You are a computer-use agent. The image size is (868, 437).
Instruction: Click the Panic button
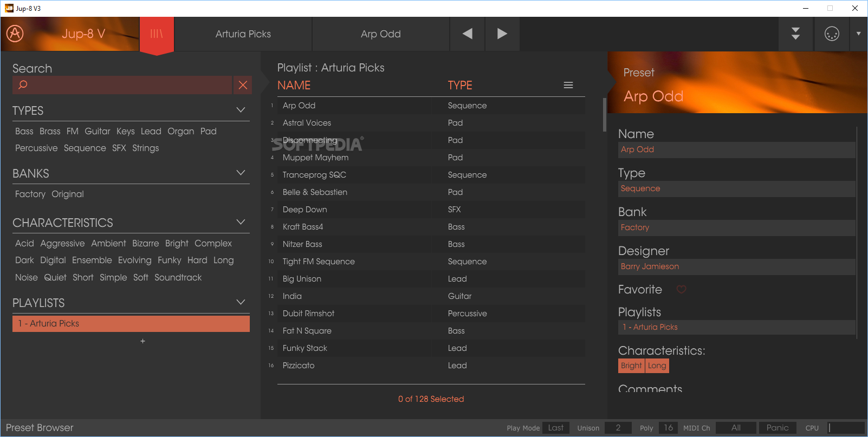[x=778, y=428]
